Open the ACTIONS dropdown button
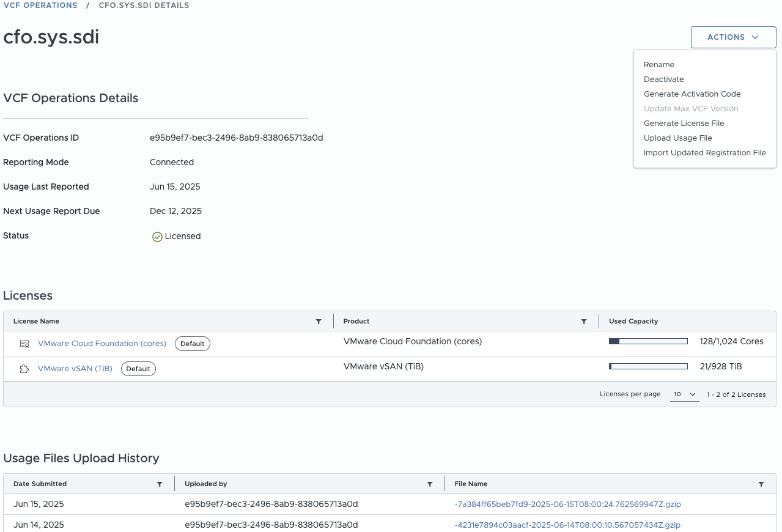This screenshot has width=782, height=532. (x=733, y=37)
